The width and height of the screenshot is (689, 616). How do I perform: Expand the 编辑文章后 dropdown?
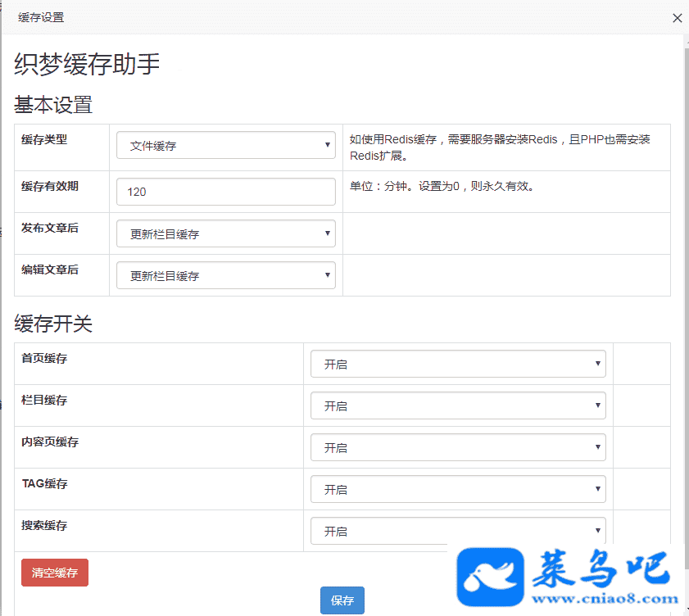tap(226, 275)
